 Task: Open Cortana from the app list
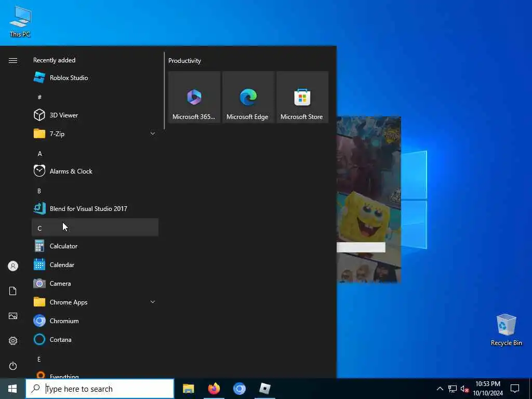pyautogui.click(x=95, y=339)
